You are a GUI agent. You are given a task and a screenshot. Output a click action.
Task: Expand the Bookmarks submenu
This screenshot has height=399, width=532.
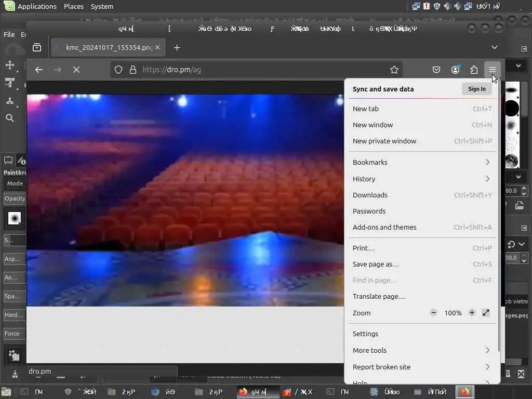coord(422,162)
